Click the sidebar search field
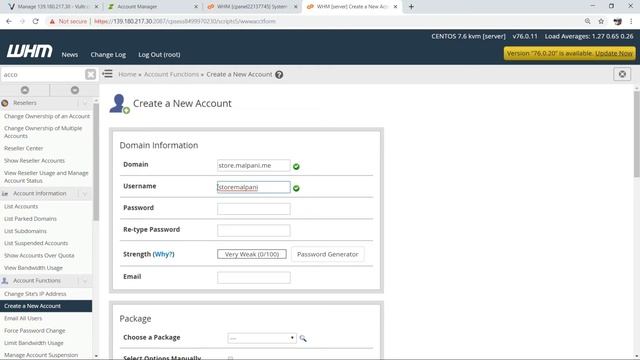This screenshot has width=640, height=360. [43, 74]
